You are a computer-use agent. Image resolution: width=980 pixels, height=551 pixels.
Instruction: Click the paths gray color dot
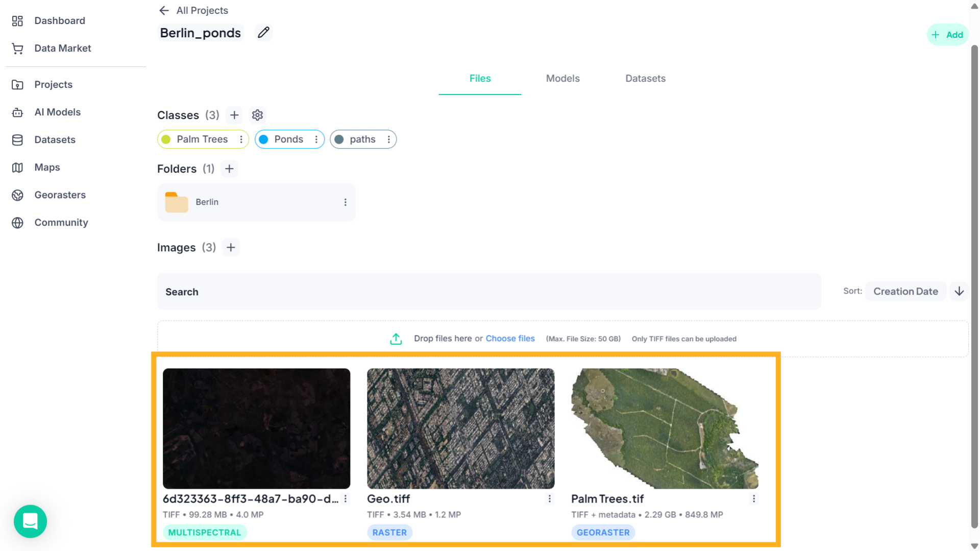point(339,139)
